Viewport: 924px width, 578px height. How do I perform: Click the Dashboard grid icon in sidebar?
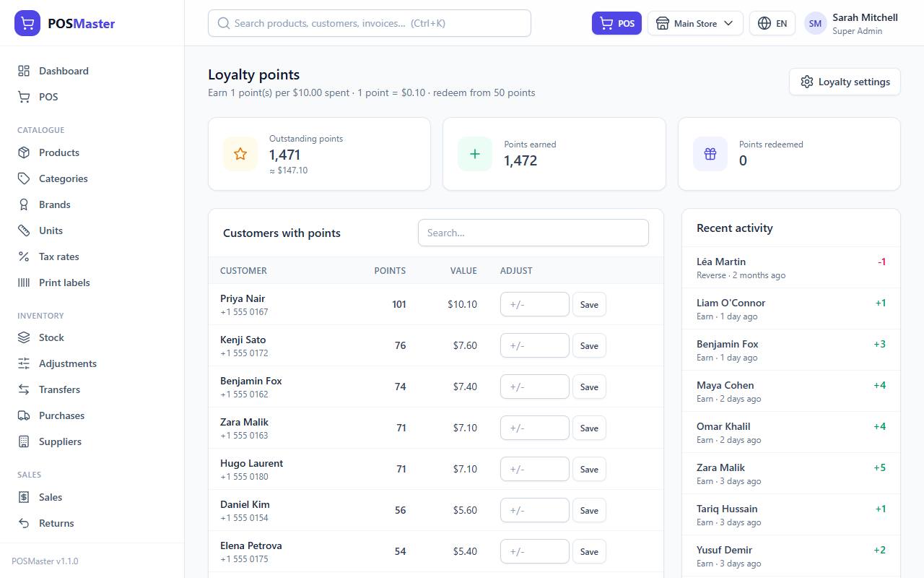(x=24, y=71)
